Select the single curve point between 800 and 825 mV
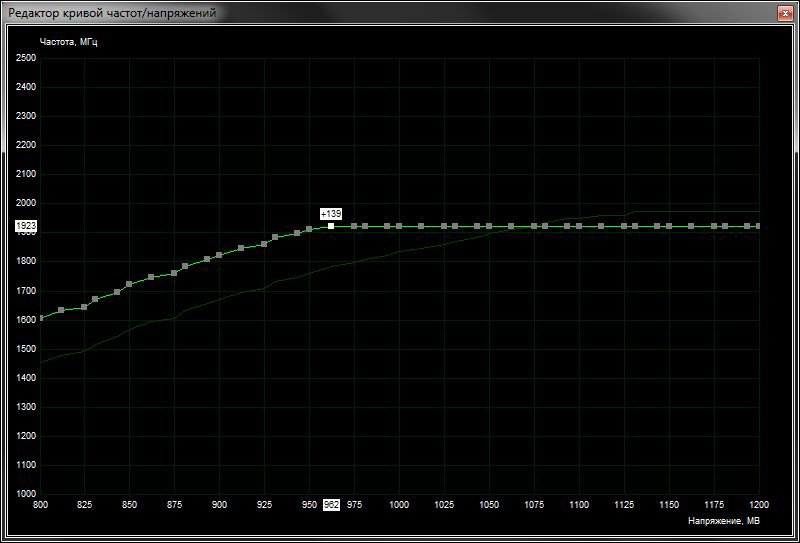Image resolution: width=800 pixels, height=543 pixels. [61, 310]
